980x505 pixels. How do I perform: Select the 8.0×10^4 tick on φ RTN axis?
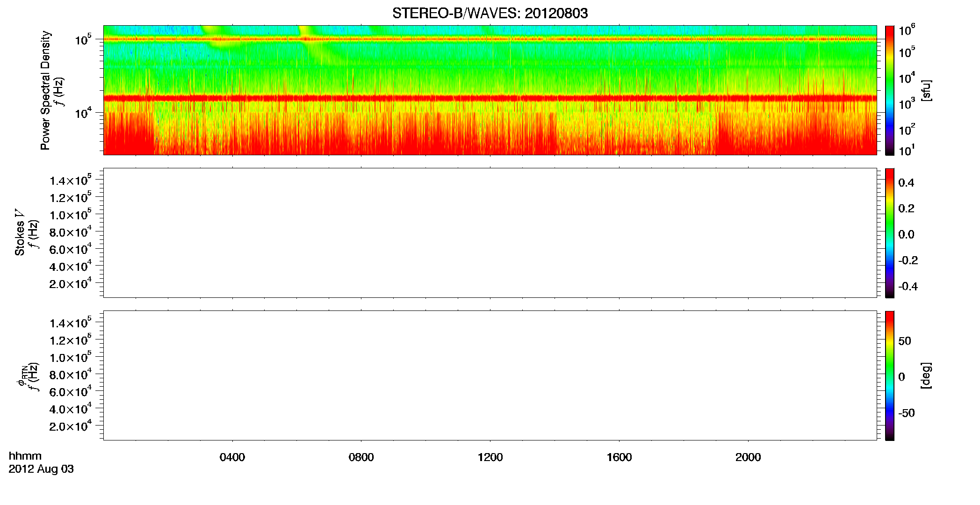71,374
